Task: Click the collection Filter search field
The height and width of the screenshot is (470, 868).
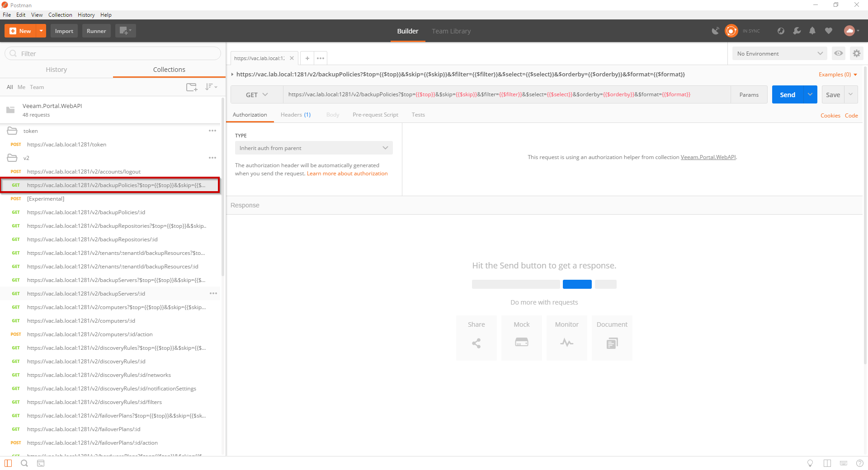Action: point(113,53)
